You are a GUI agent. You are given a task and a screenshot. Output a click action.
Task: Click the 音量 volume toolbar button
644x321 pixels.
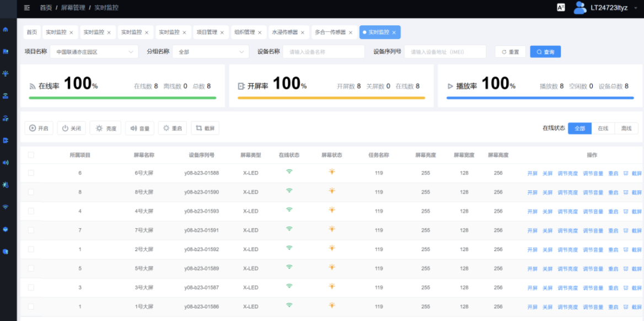pos(139,129)
